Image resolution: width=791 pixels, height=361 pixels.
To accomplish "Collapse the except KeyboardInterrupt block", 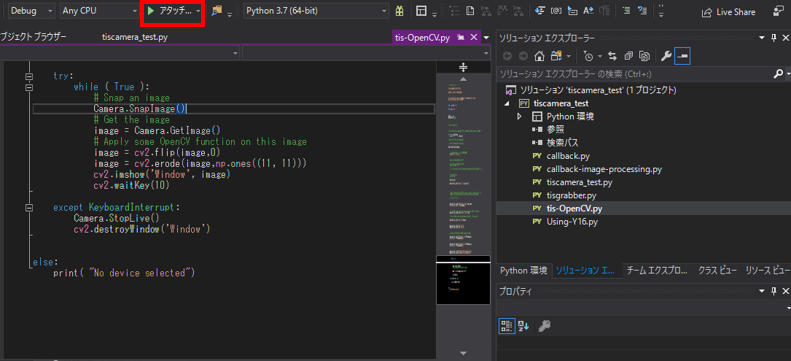I will [29, 207].
